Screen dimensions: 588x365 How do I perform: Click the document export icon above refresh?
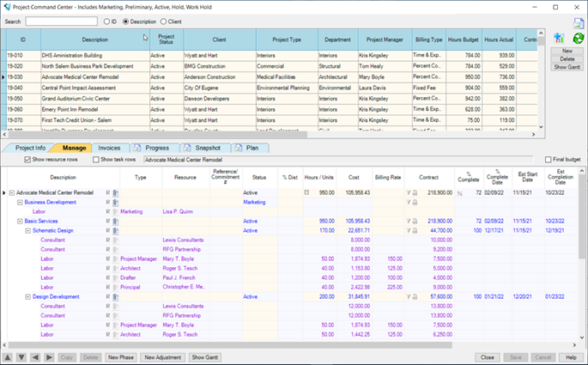coord(578,22)
